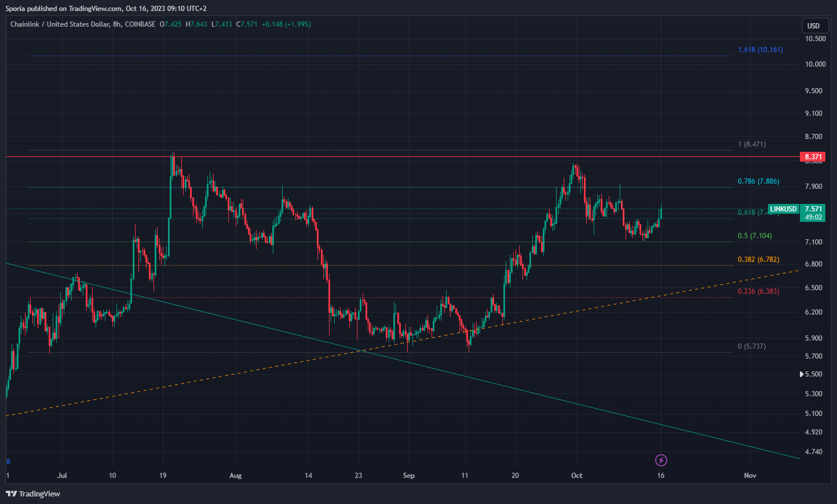Click the purple lightning bolt event icon
The height and width of the screenshot is (504, 837).
coord(661,461)
